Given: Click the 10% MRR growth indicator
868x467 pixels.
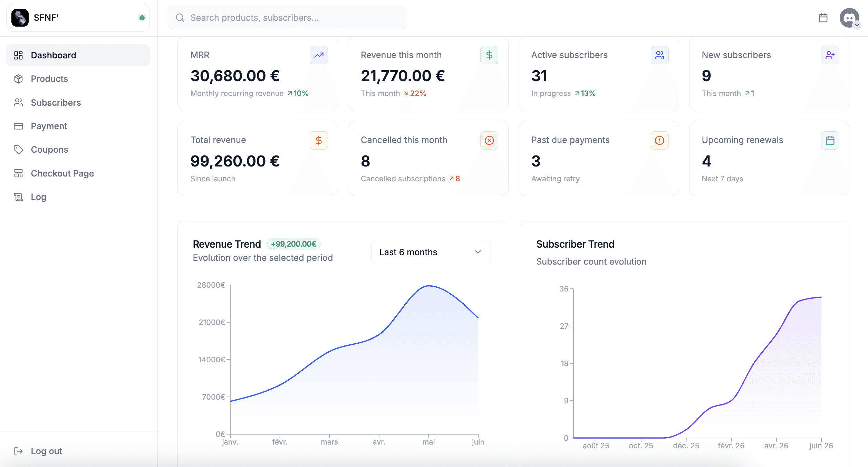Looking at the screenshot, I should coord(298,93).
